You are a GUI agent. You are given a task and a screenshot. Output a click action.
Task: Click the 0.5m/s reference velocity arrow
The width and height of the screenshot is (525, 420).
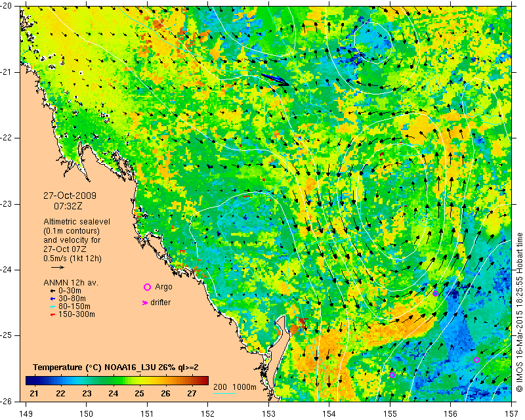click(x=58, y=267)
